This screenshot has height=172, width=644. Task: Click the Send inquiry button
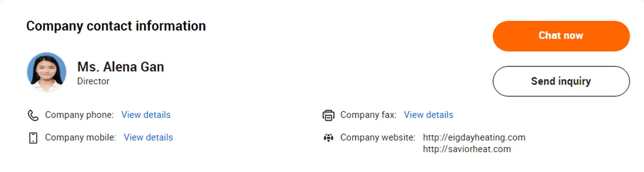561,81
